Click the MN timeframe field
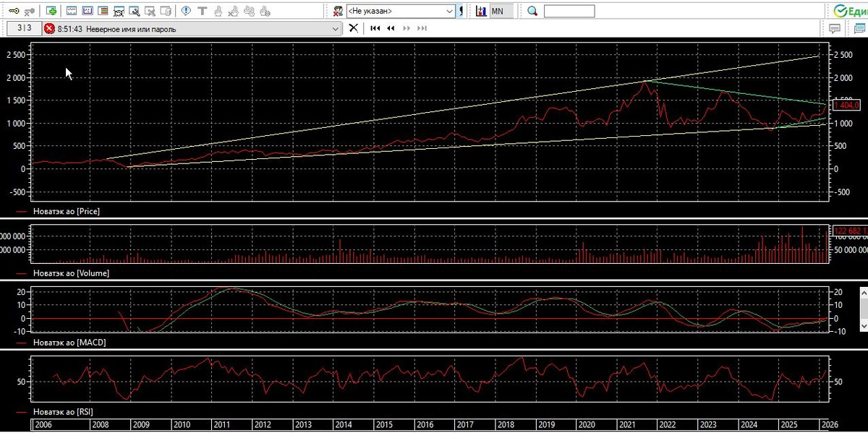 501,11
